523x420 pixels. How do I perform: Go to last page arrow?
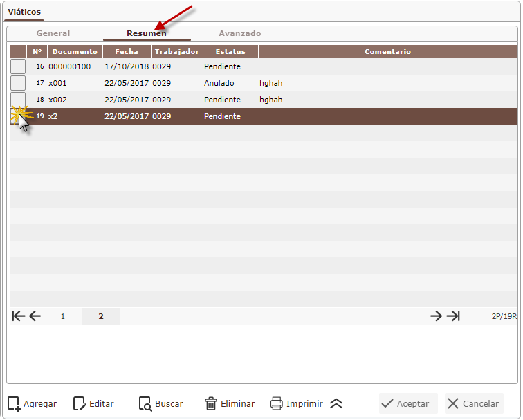tap(453, 316)
